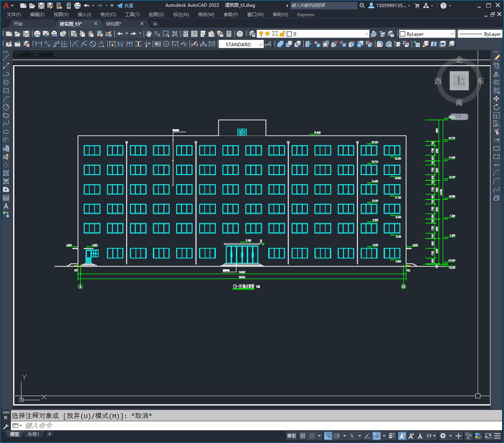504x443 pixels.
Task: Click the Rotate tool in right toolbar
Action: (x=496, y=107)
